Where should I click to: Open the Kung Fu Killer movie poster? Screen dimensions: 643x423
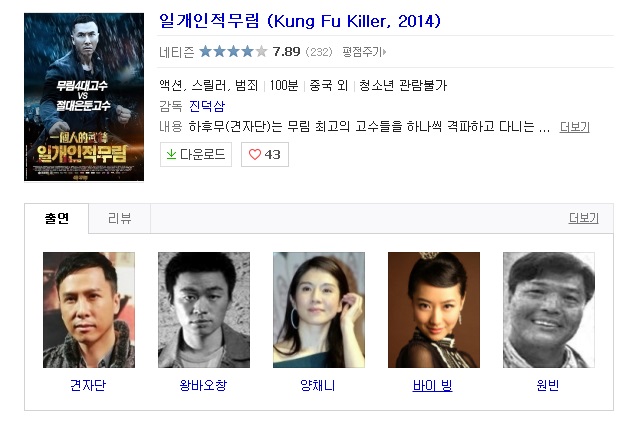click(84, 97)
